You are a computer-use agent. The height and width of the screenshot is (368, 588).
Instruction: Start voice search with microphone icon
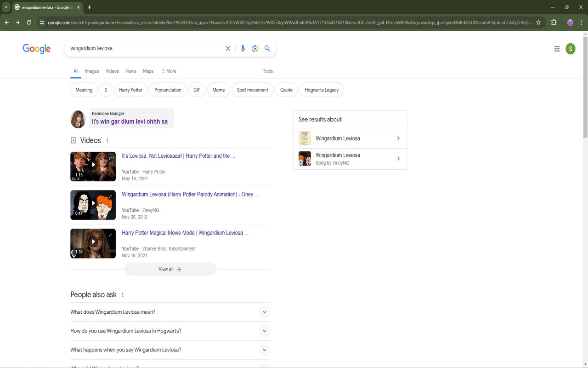click(x=243, y=48)
